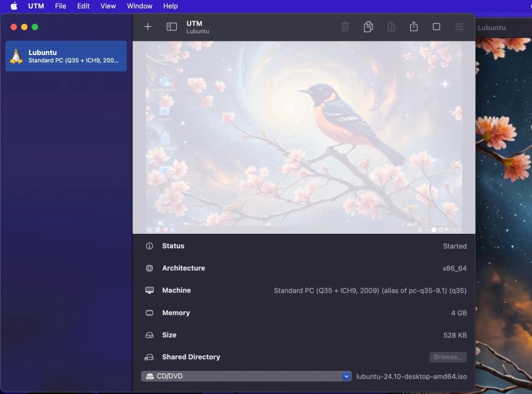Click the 'Shared Directory' label

(191, 357)
